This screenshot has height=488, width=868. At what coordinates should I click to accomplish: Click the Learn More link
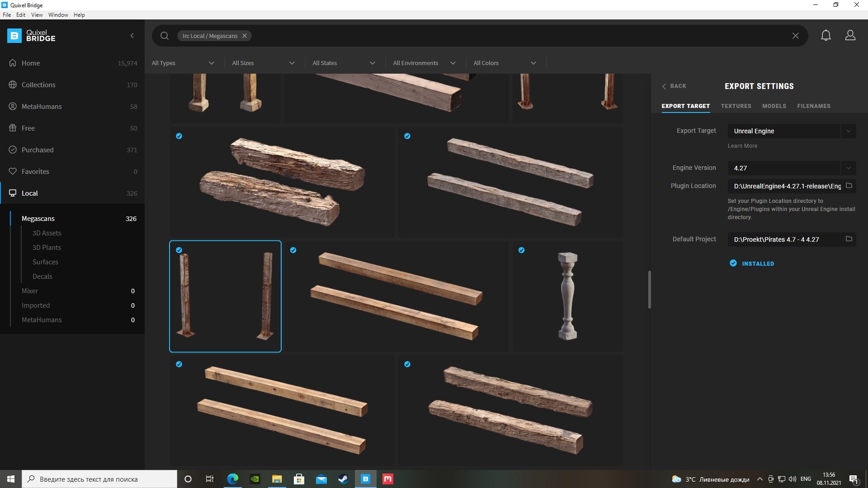[742, 146]
